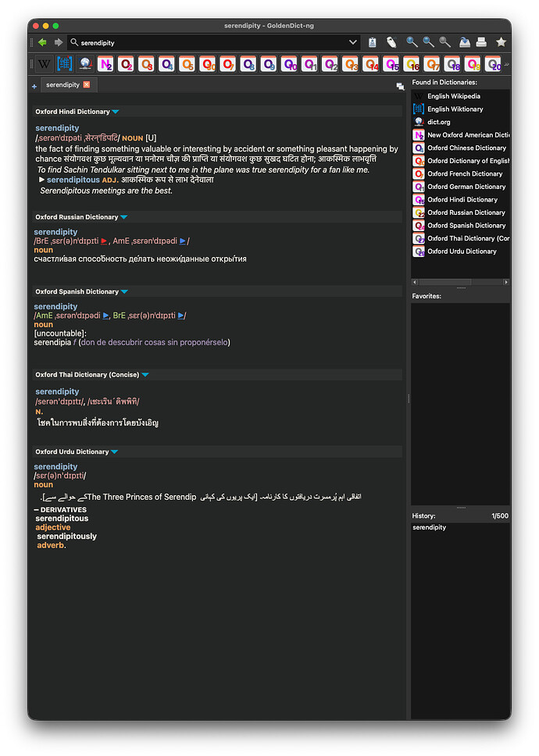
Task: Toggle the O5 dictionary bar icon
Action: click(187, 63)
